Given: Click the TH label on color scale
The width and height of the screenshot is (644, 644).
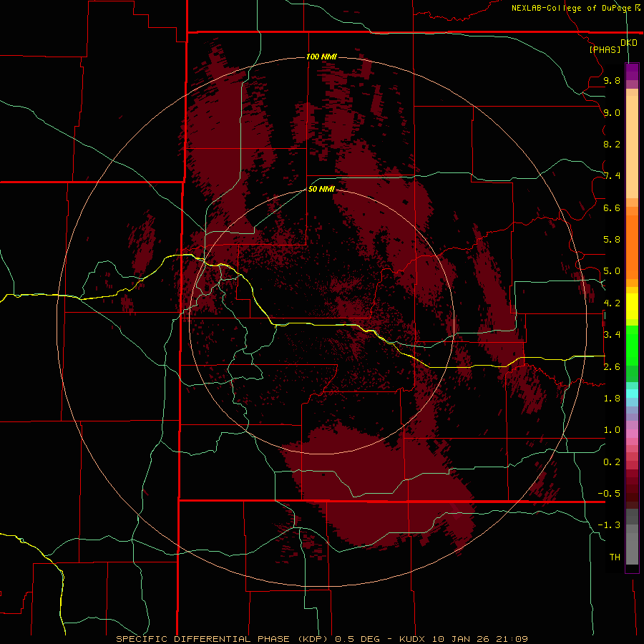Looking at the screenshot, I should pos(615,557).
